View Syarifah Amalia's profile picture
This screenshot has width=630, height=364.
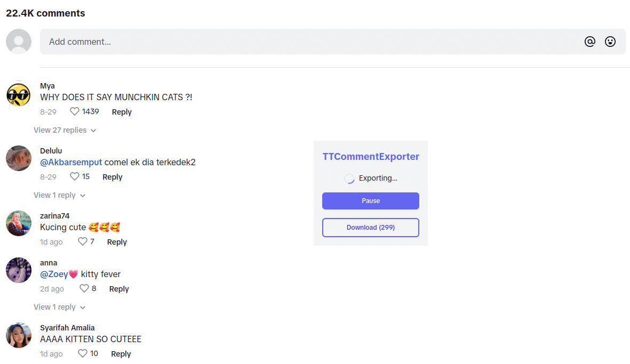point(19,335)
